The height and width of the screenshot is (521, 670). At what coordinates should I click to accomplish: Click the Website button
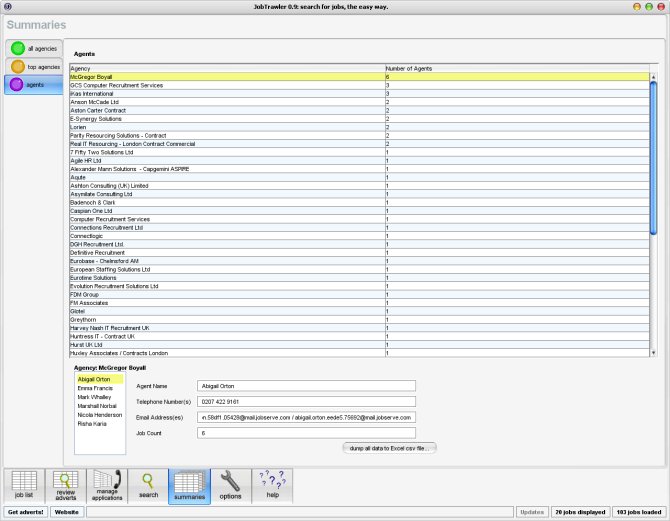(x=67, y=511)
